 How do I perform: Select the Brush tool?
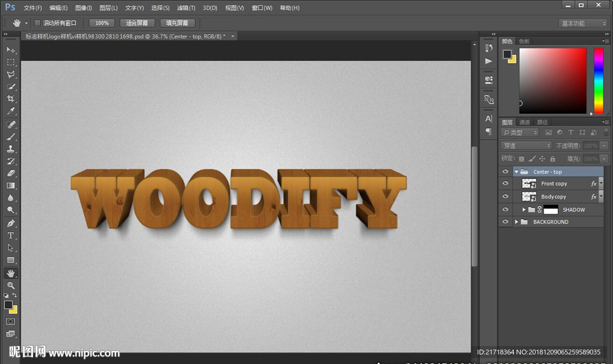pyautogui.click(x=11, y=136)
